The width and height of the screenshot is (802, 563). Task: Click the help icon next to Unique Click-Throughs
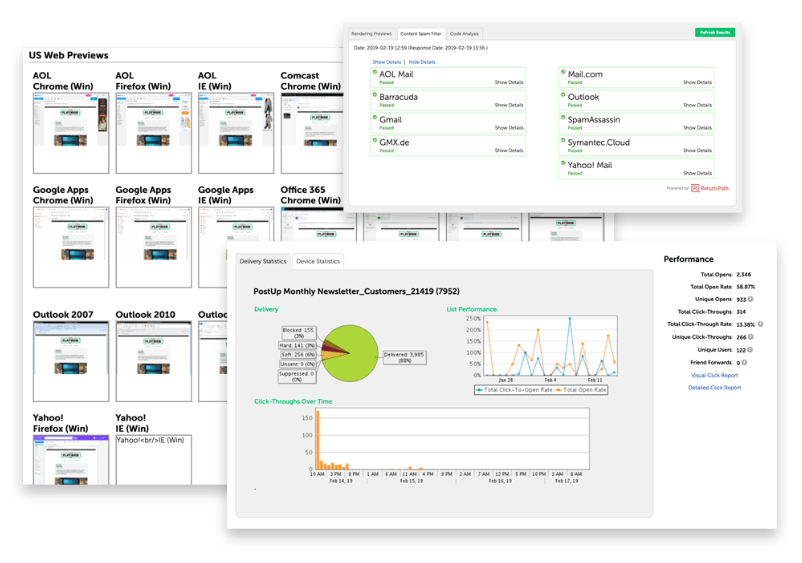pyautogui.click(x=751, y=337)
